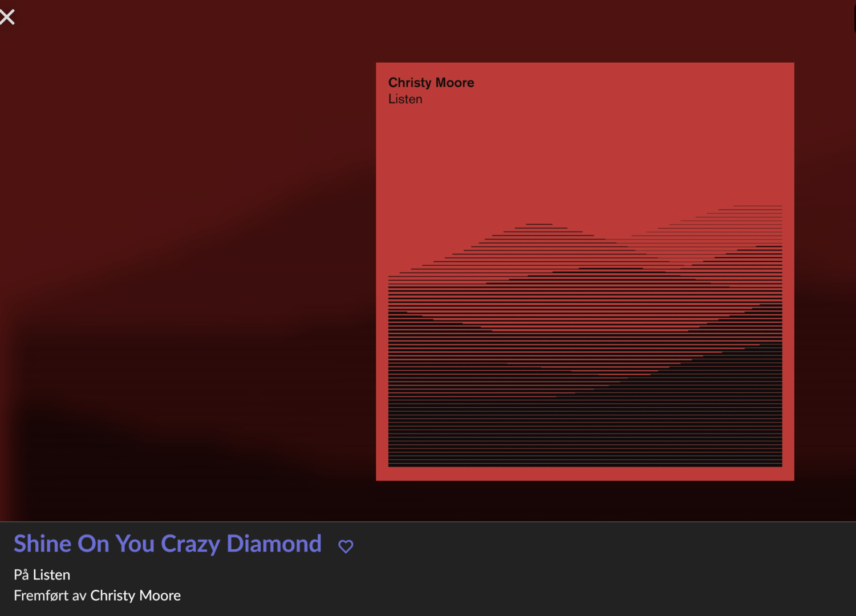The image size is (856, 616).
Task: Click the 'På' label before album name
Action: [x=21, y=574]
